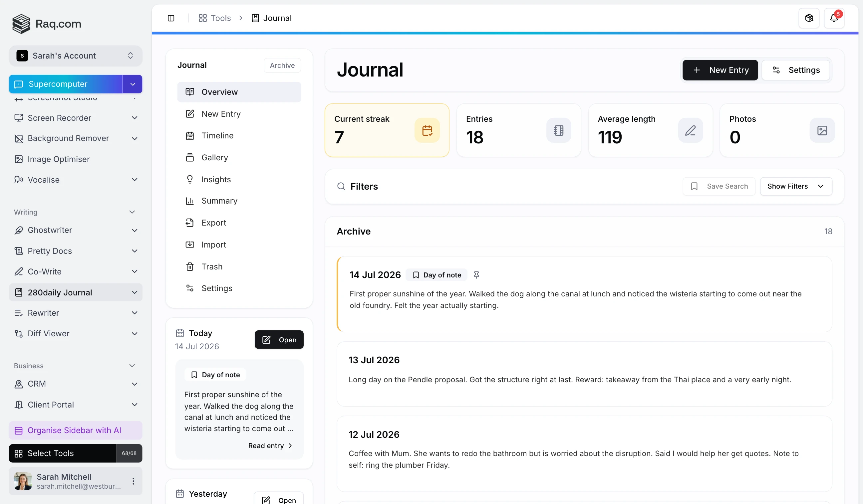The height and width of the screenshot is (504, 863).
Task: Expand the Ghostwriter submenu
Action: click(x=135, y=230)
